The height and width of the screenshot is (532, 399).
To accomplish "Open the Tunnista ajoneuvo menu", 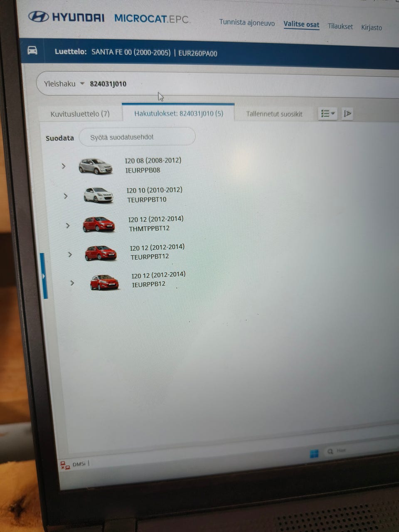I will (x=247, y=22).
